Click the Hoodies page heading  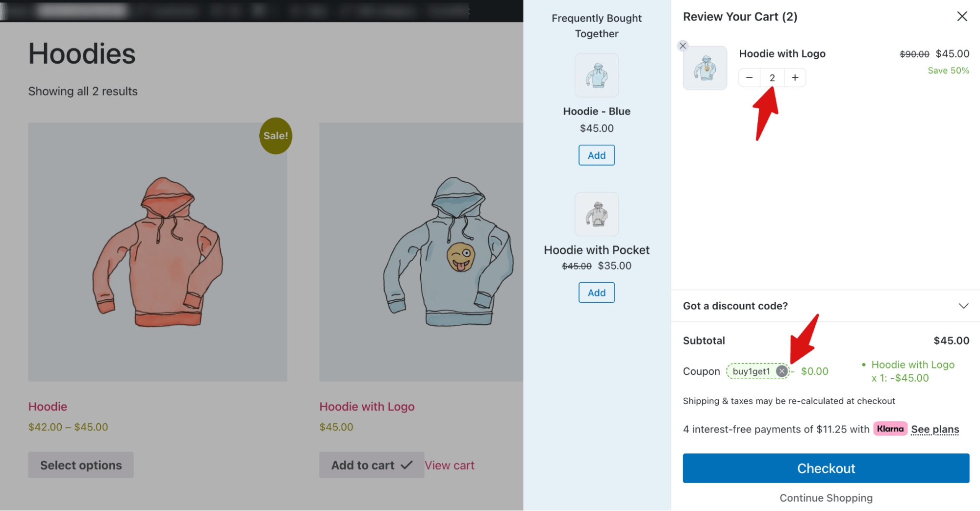coord(81,54)
